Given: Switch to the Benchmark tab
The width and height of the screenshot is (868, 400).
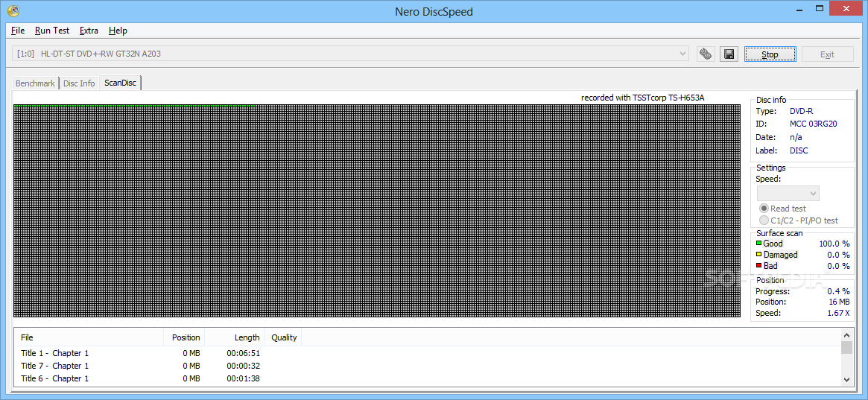Looking at the screenshot, I should click(36, 83).
